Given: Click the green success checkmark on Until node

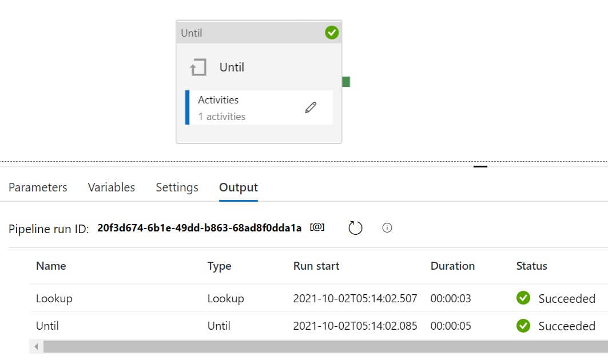Looking at the screenshot, I should click(332, 33).
